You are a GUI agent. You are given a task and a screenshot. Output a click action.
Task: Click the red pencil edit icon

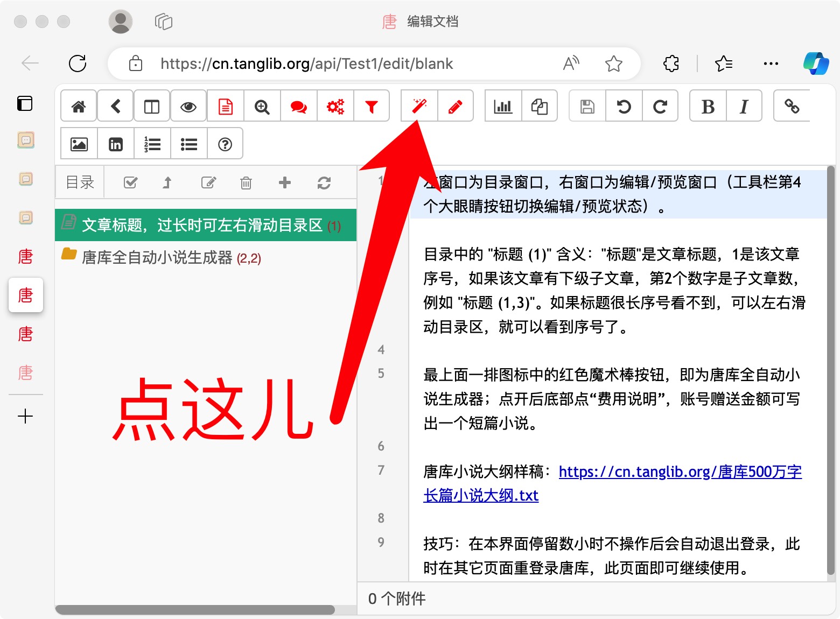456,106
